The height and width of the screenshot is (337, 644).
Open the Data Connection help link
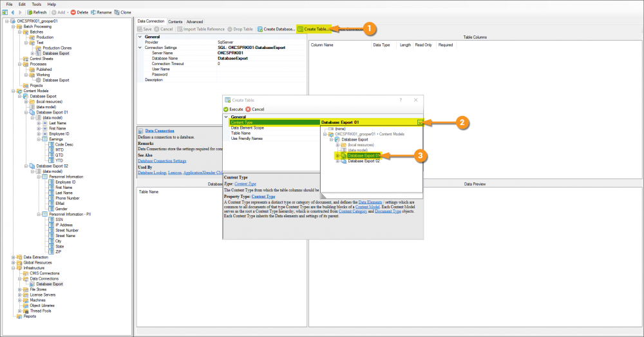(159, 131)
